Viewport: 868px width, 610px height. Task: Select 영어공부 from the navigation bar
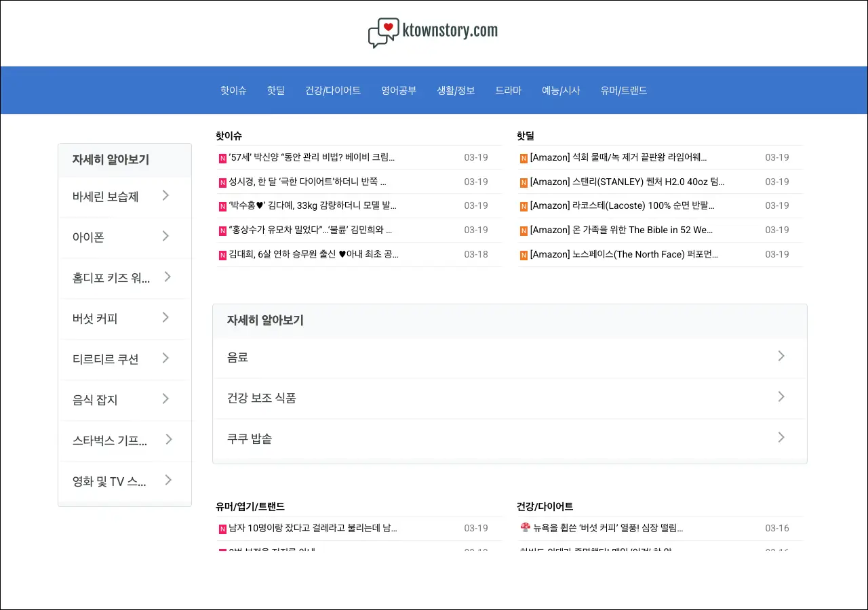[x=399, y=90]
